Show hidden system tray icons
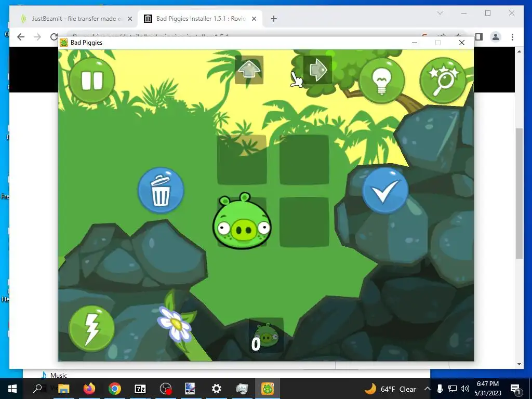 pos(428,389)
